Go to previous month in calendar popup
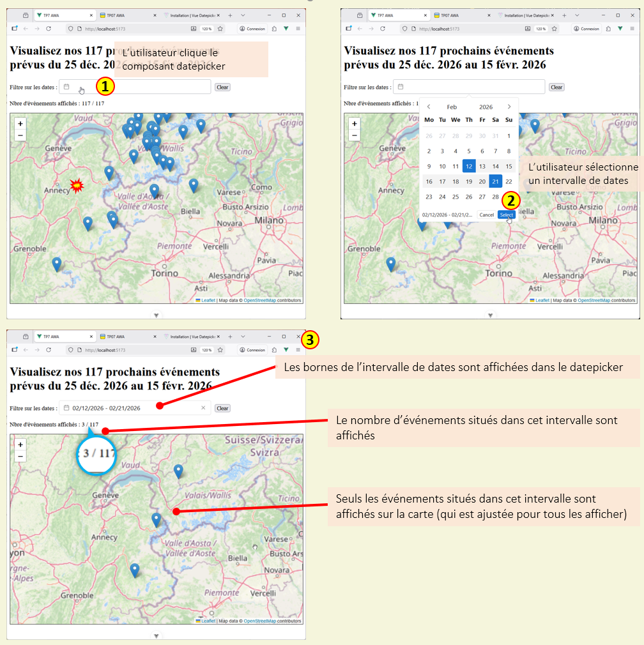644x645 pixels. 429,107
